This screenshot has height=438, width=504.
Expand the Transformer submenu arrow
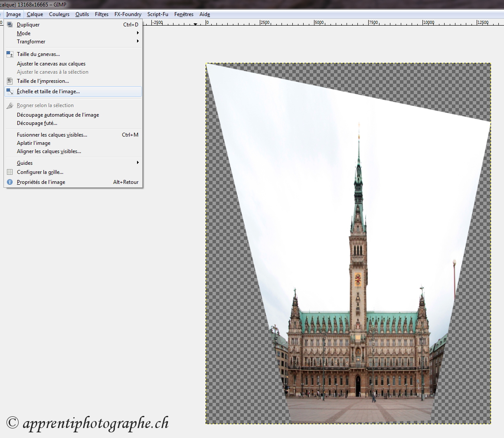pos(138,41)
